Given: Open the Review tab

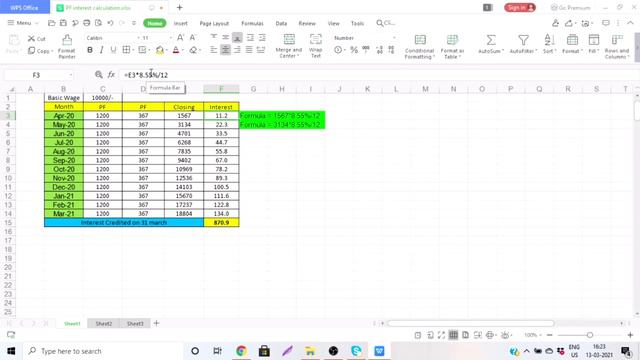Looking at the screenshot, I should 307,24.
